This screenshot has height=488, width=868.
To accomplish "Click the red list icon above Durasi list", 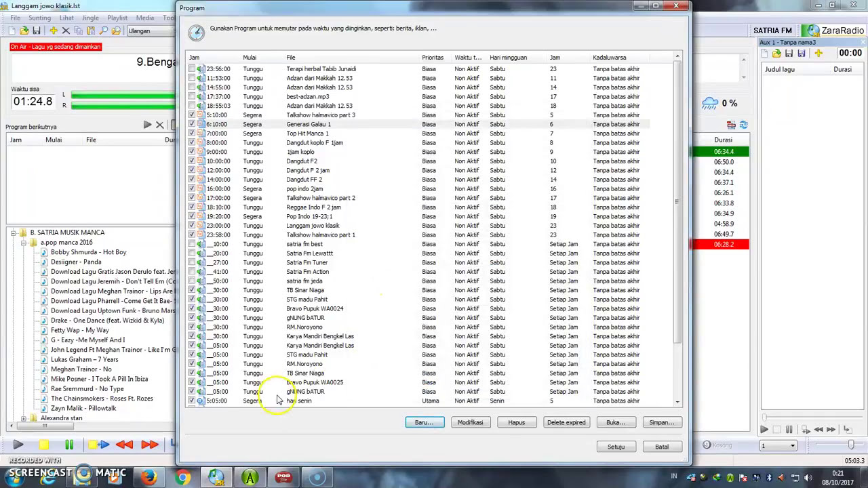I will 731,125.
